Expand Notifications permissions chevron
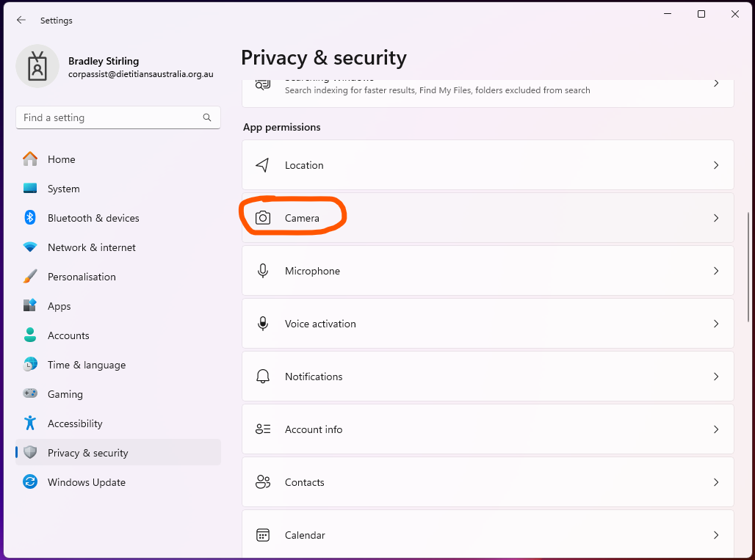The height and width of the screenshot is (560, 755). click(716, 377)
